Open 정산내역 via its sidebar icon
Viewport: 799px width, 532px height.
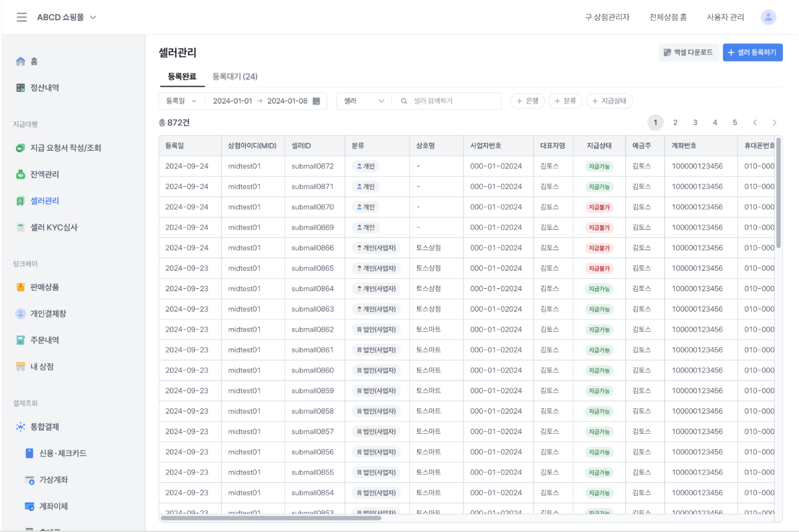click(x=21, y=88)
